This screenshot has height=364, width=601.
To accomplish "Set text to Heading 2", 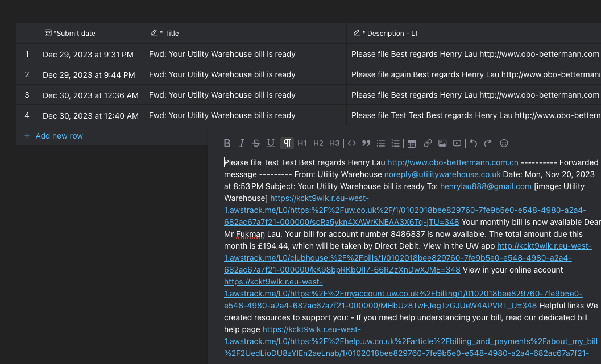I will [x=318, y=143].
